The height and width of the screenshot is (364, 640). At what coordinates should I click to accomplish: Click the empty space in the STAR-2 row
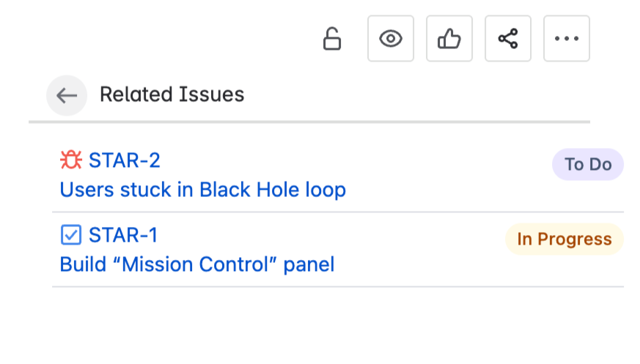coord(440,176)
